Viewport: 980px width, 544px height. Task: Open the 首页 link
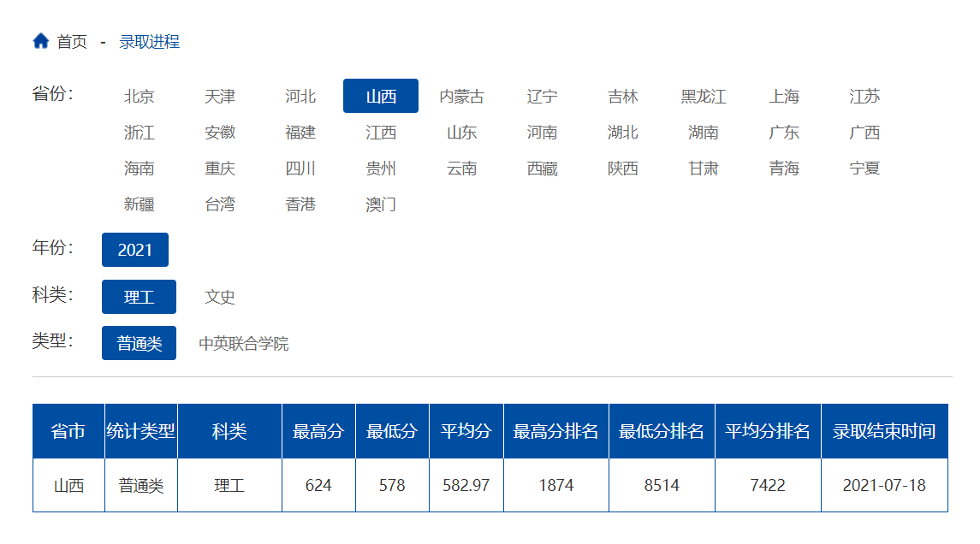(73, 40)
